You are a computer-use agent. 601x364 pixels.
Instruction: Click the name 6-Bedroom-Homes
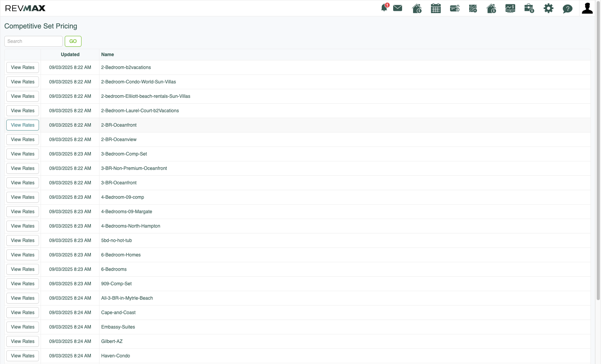pyautogui.click(x=121, y=255)
